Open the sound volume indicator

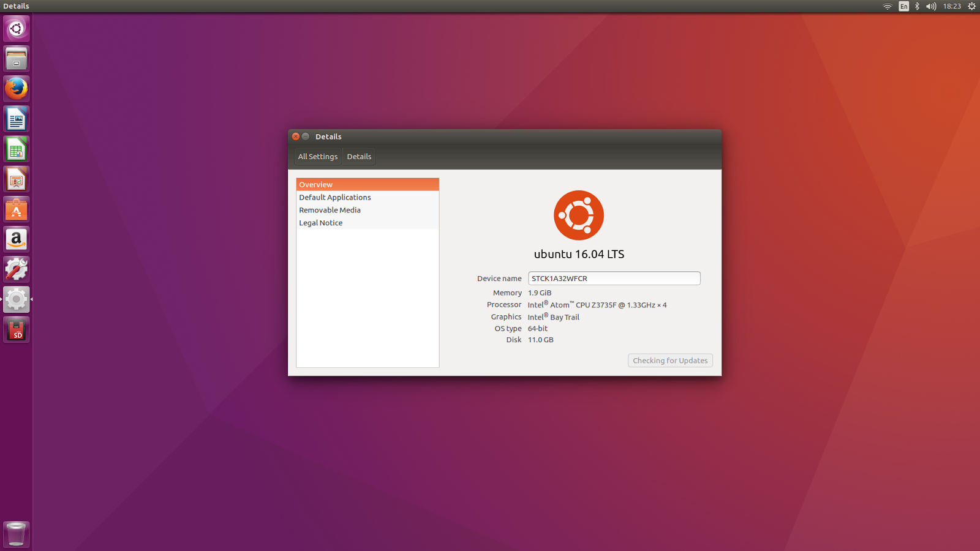pyautogui.click(x=931, y=6)
